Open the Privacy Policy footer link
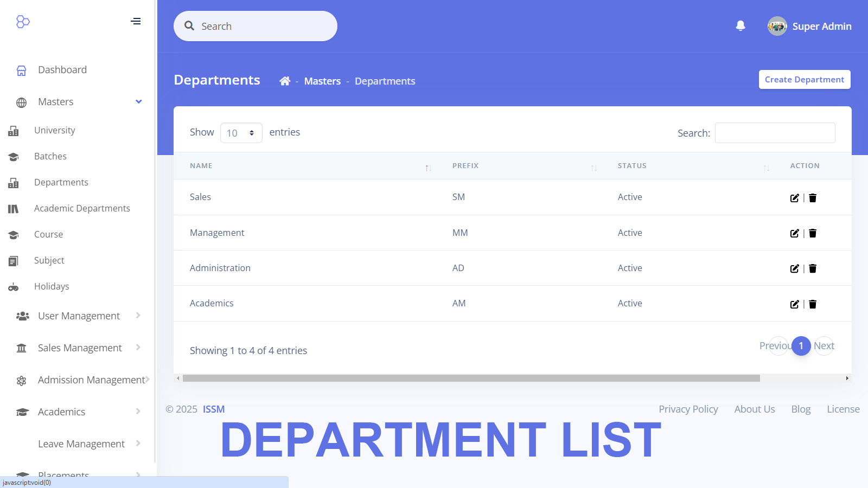Screen dimensions: 868x488 (x=688, y=409)
